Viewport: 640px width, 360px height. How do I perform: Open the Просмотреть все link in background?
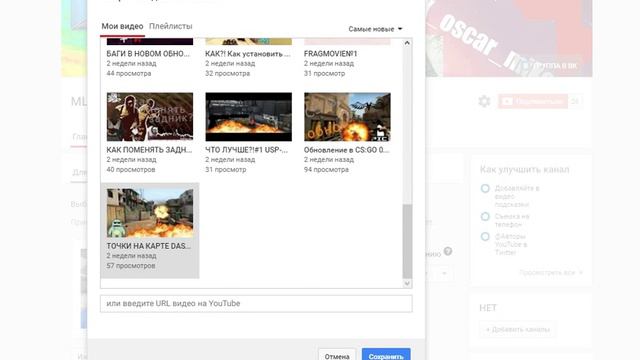coord(551,272)
